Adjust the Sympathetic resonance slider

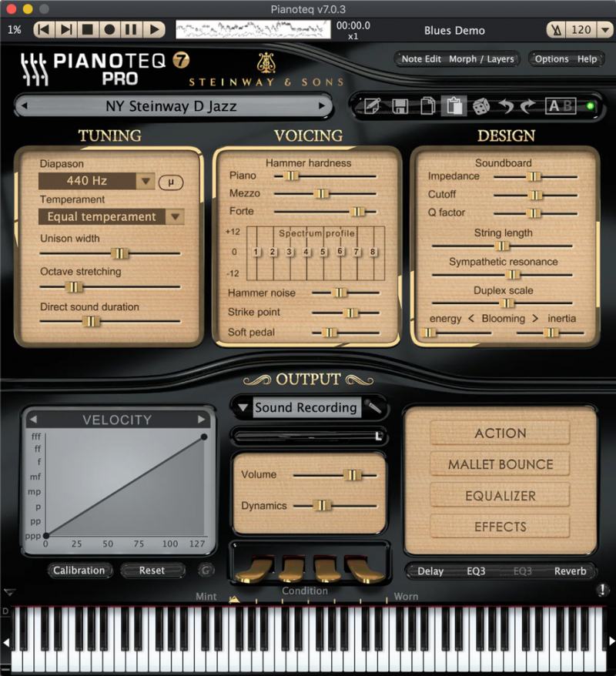click(513, 275)
